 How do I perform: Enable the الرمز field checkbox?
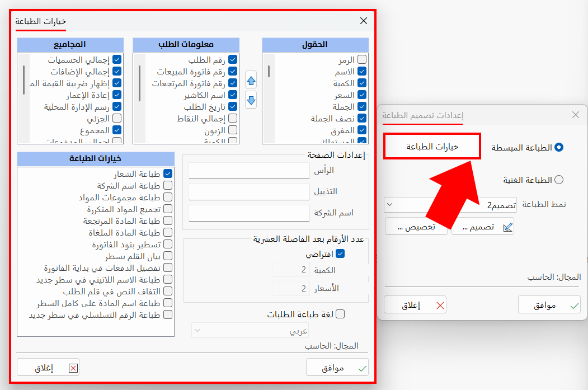tap(362, 60)
